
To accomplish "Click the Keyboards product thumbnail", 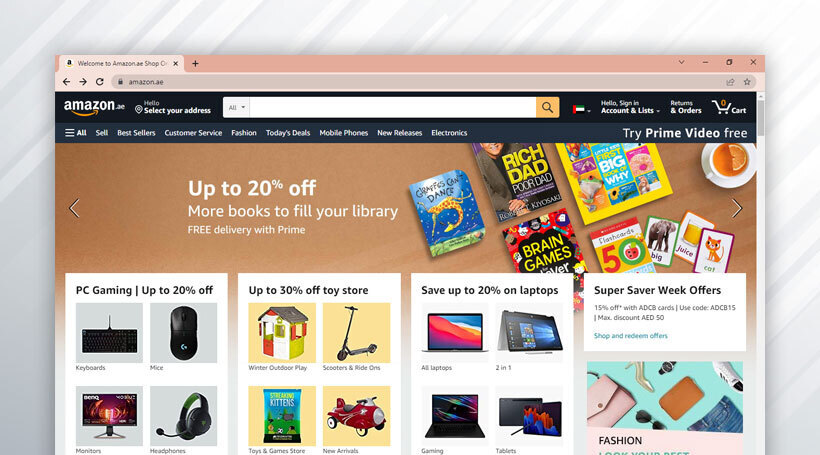I will coord(109,333).
